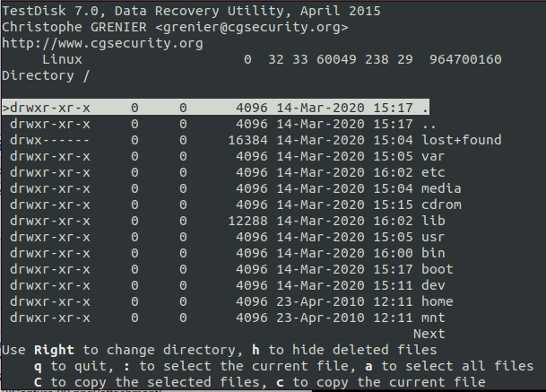The image size is (546, 392).
Task: Click the media directory row
Action: click(x=441, y=188)
